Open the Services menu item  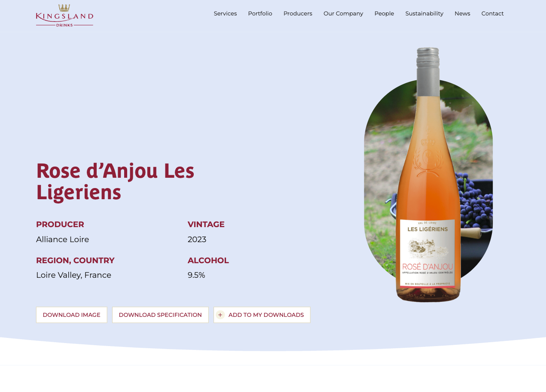click(x=225, y=13)
